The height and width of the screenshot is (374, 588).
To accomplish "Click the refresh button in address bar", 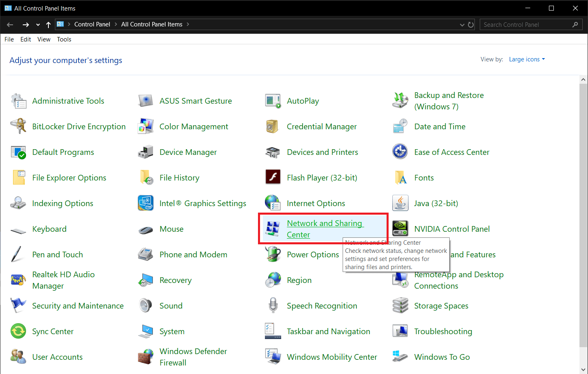I will [471, 25].
